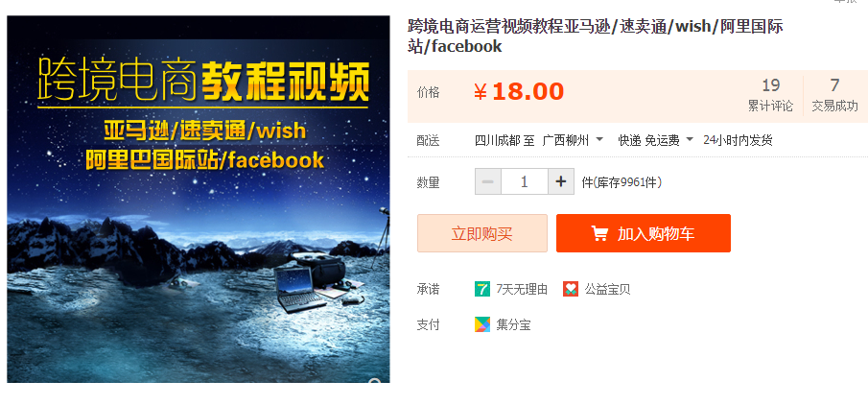Click the 立即购买 buy now button

(x=482, y=233)
